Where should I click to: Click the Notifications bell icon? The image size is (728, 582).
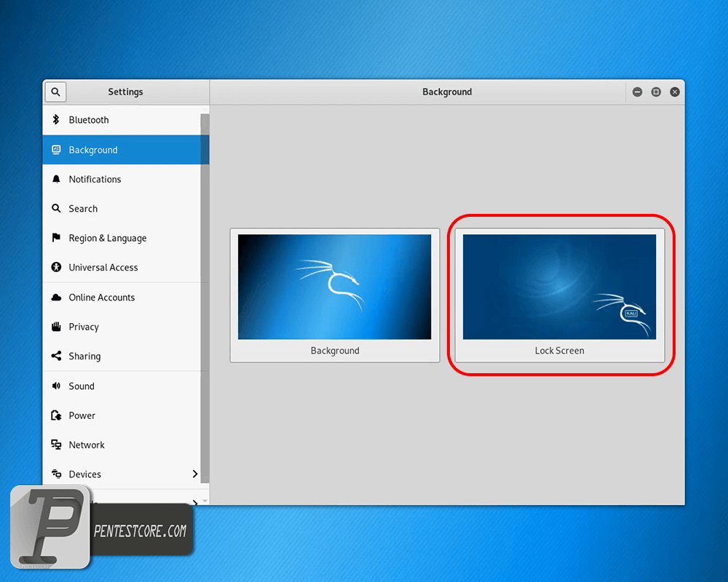tap(56, 179)
